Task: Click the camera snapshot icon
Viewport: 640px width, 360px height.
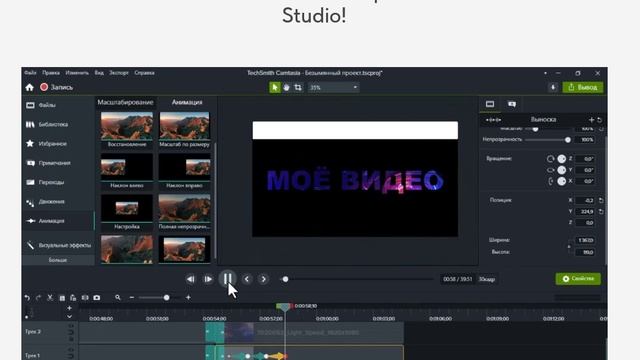Action: (97, 298)
